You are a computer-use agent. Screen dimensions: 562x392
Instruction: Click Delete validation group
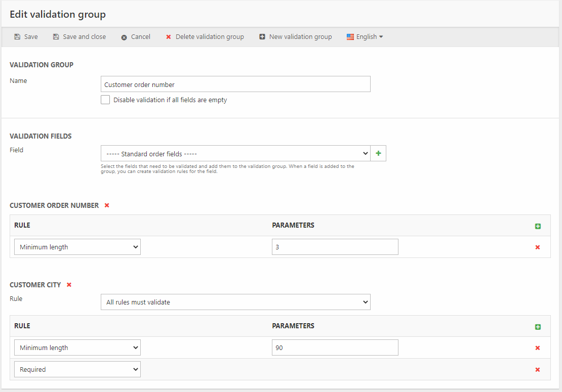point(205,37)
